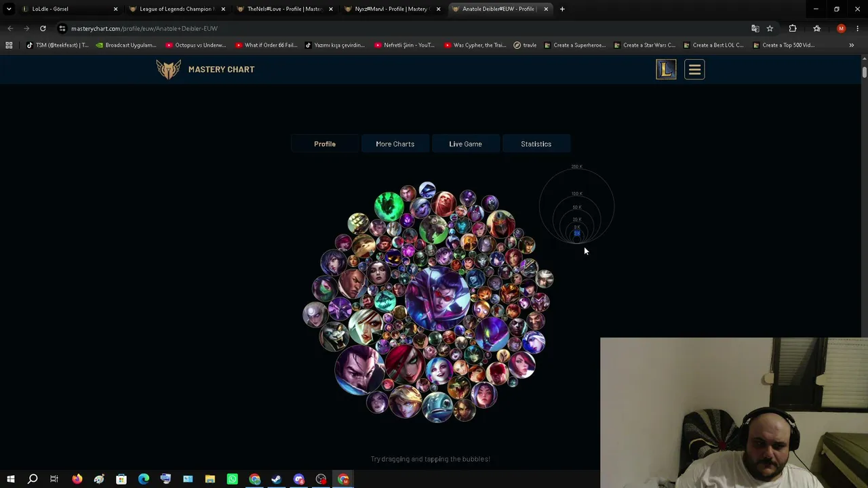Launch Microsoft Edge from the taskbar
The width and height of the screenshot is (868, 488).
point(144,479)
